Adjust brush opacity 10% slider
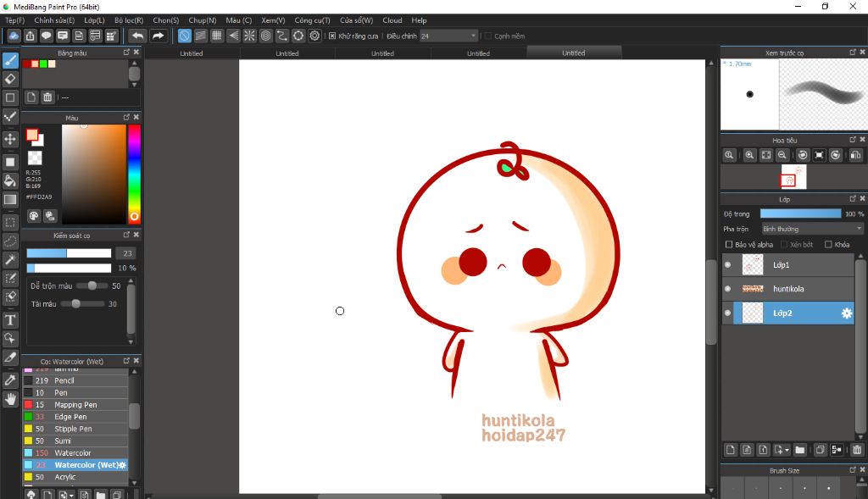This screenshot has height=499, width=868. (x=70, y=269)
